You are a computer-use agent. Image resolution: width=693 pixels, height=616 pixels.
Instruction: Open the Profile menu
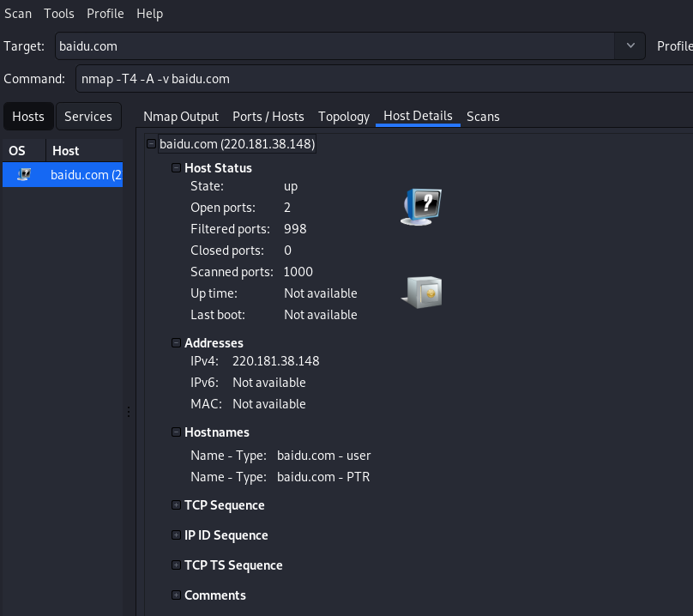[x=105, y=14]
